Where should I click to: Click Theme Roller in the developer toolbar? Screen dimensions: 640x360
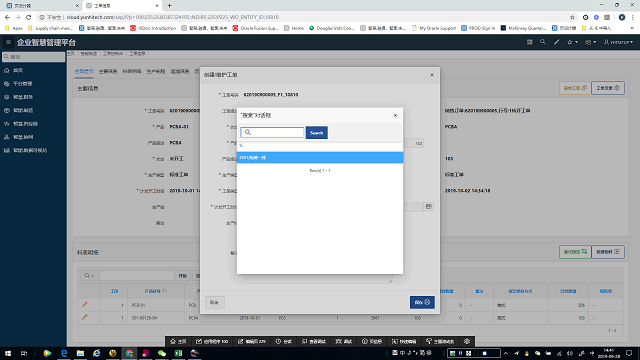pyautogui.click(x=440, y=342)
